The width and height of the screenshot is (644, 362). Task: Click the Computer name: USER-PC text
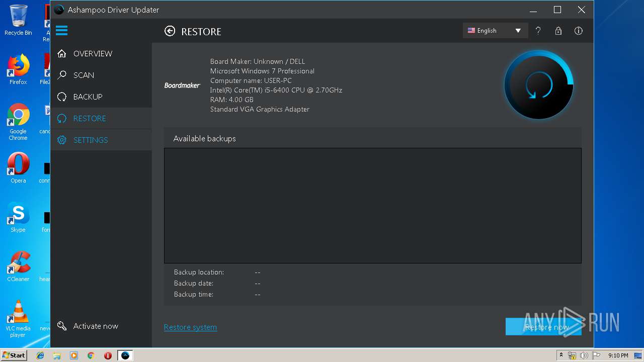coord(251,80)
